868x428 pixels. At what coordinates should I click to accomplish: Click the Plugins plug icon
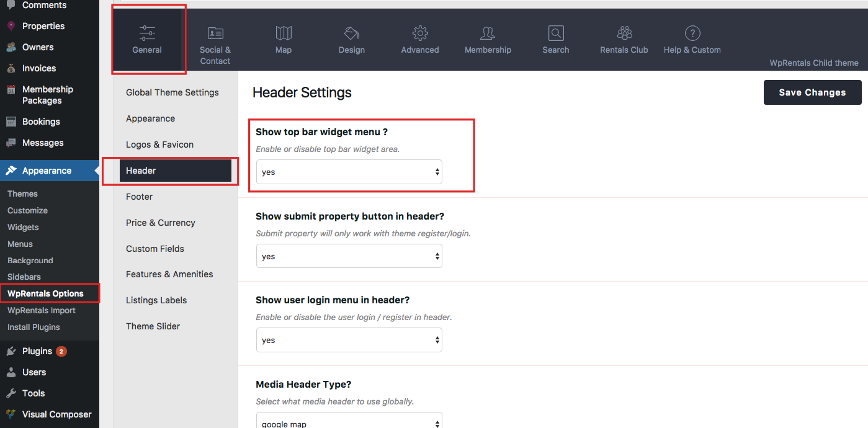click(11, 351)
